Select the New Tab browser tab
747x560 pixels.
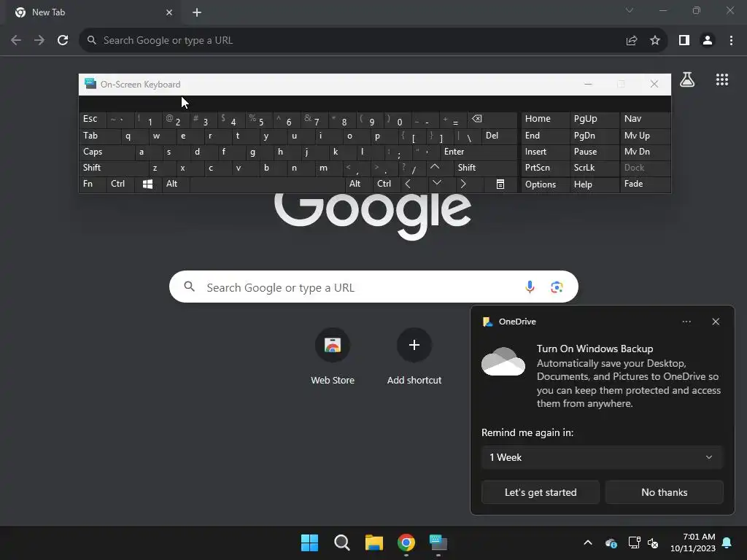tap(94, 12)
